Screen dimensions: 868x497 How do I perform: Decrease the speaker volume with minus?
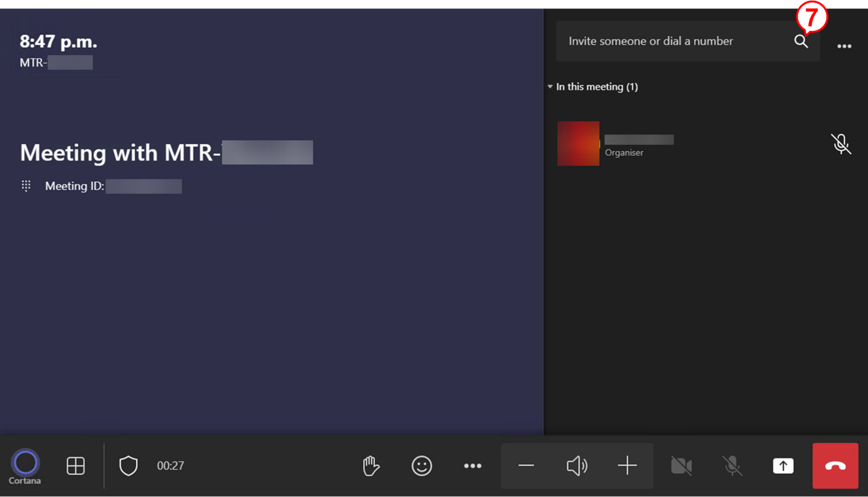[526, 465]
